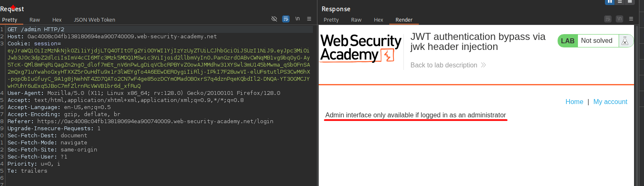The height and width of the screenshot is (186, 644).
Task: Click the Home link in rendered page
Action: tap(574, 102)
